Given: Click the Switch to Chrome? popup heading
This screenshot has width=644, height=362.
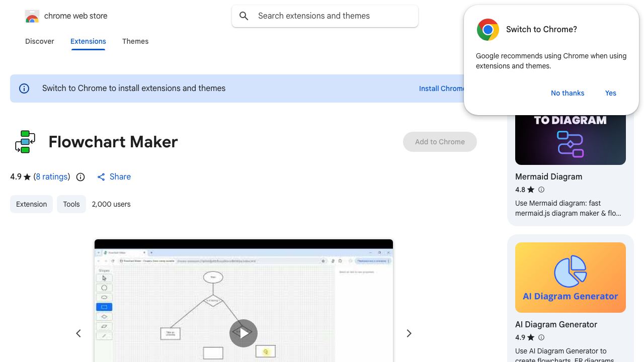Looking at the screenshot, I should [541, 30].
